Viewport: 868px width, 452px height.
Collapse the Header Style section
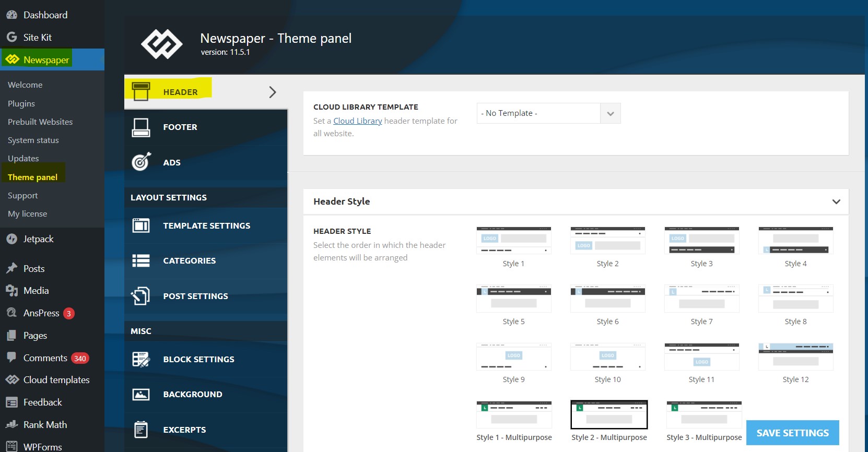click(x=836, y=201)
